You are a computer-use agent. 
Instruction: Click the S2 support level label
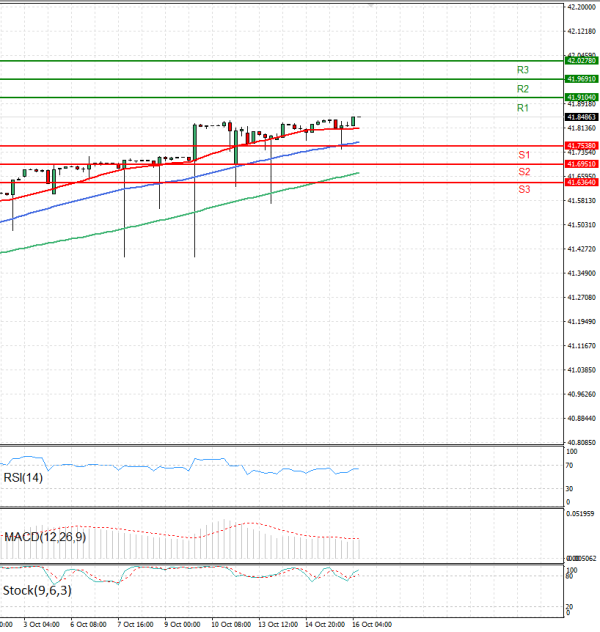tap(523, 172)
